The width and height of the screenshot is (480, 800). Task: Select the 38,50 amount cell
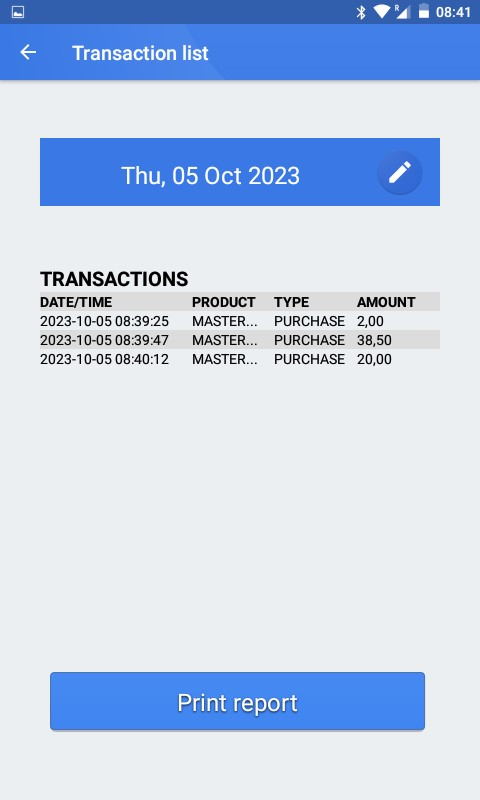pyautogui.click(x=374, y=340)
